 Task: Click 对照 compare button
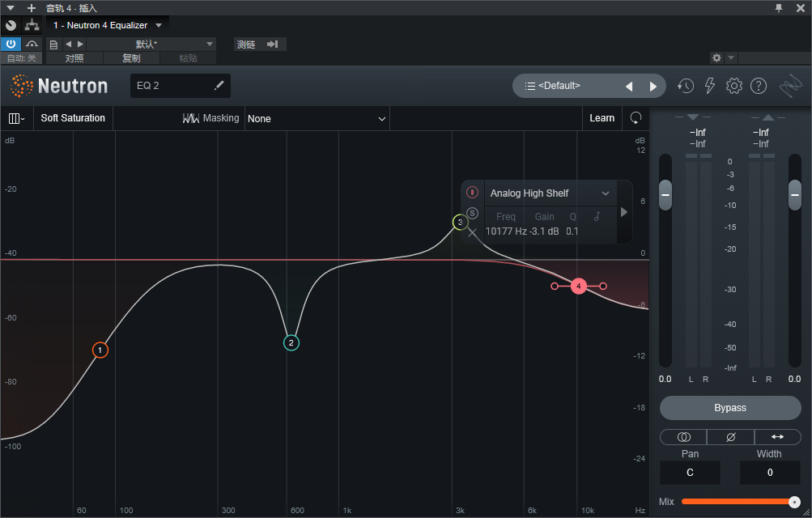(x=74, y=58)
